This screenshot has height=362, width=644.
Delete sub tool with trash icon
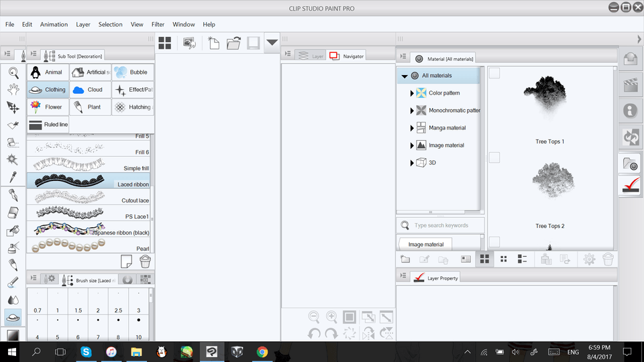(x=145, y=261)
